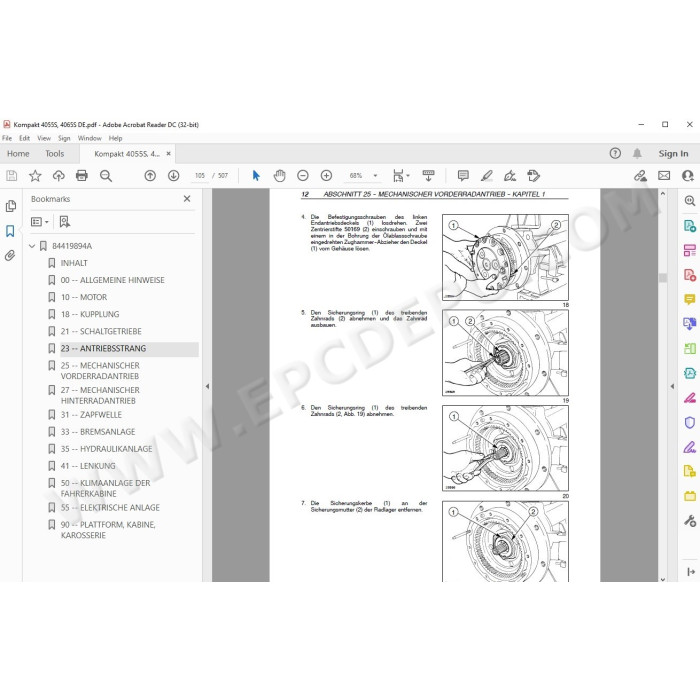700x700 pixels.
Task: Close the Kompakt 4055S document tab
Action: (x=168, y=154)
